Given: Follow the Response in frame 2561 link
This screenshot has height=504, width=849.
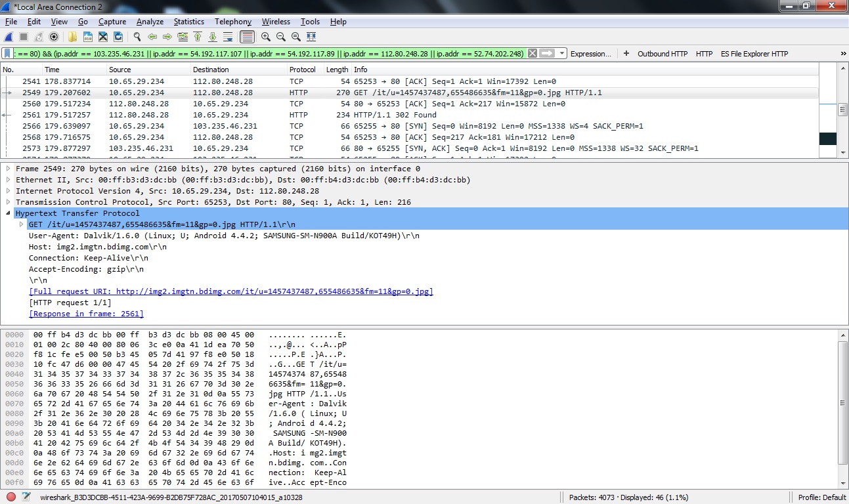Looking at the screenshot, I should (x=86, y=314).
